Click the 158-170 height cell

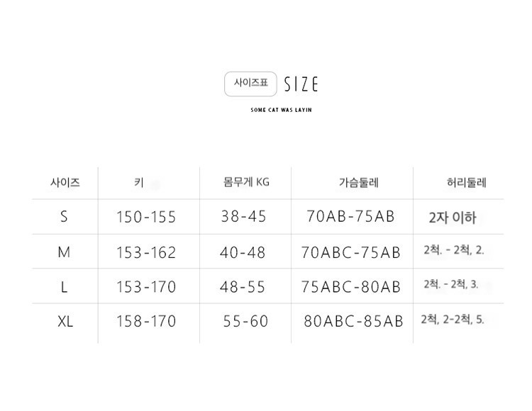click(146, 321)
